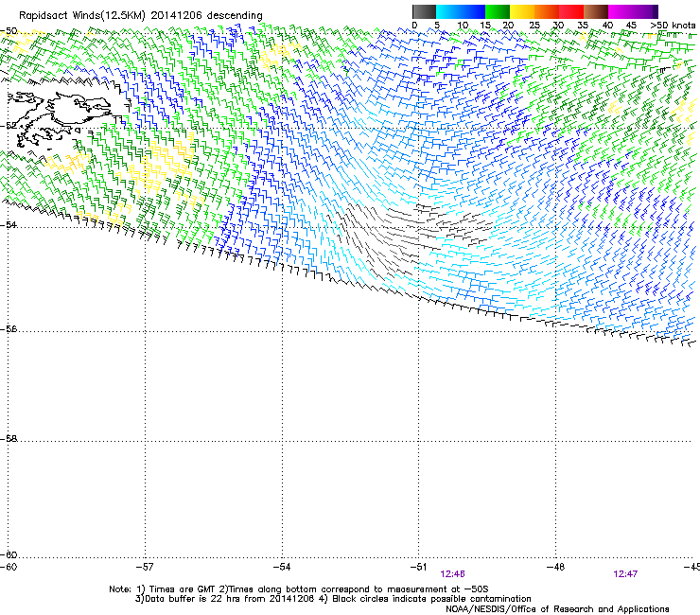Click the magenta 40-45 knots legend swatch
The image size is (700, 615).
[621, 11]
